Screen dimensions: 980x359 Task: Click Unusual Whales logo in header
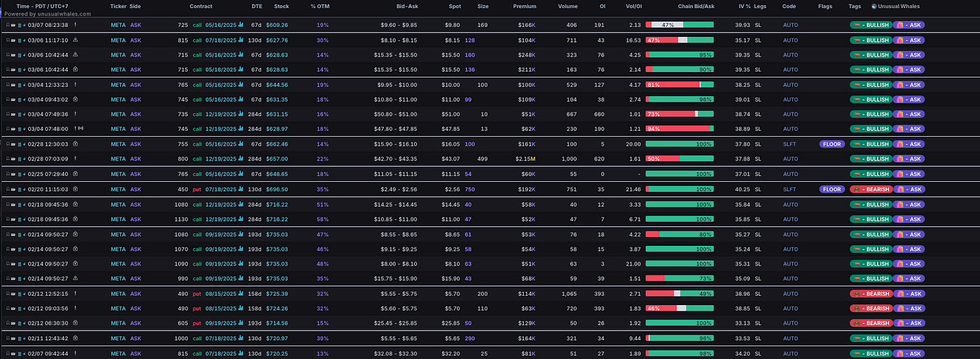click(x=874, y=6)
